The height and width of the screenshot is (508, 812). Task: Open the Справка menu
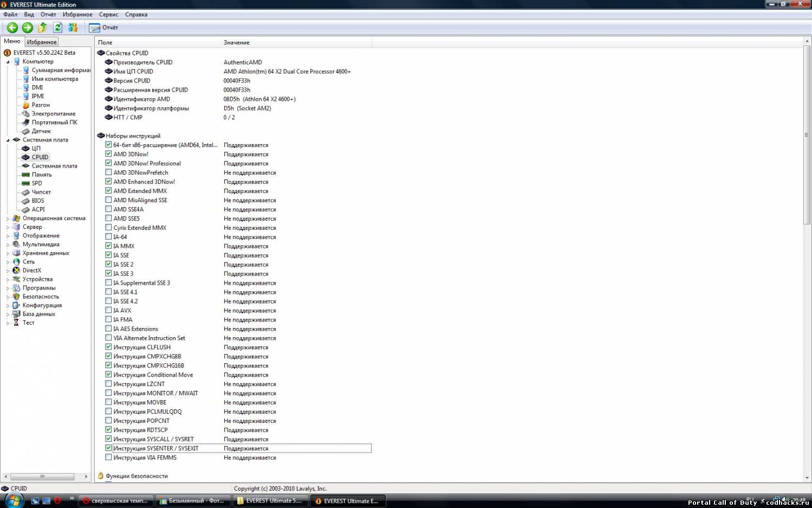(136, 15)
